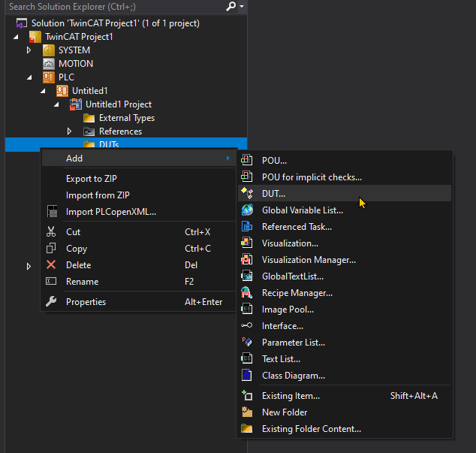The height and width of the screenshot is (453, 476).
Task: Click the GlobalTextList icon
Action: [x=247, y=276]
